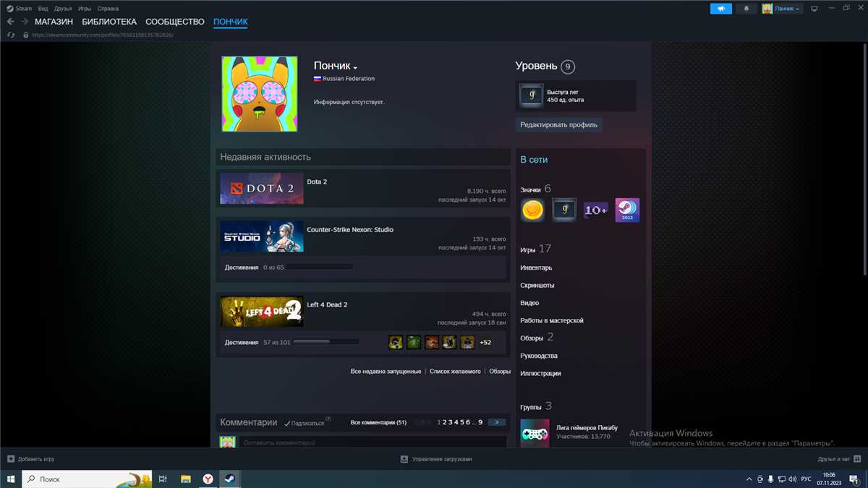Click the back navigation arrow
The image size is (868, 488).
[x=10, y=22]
